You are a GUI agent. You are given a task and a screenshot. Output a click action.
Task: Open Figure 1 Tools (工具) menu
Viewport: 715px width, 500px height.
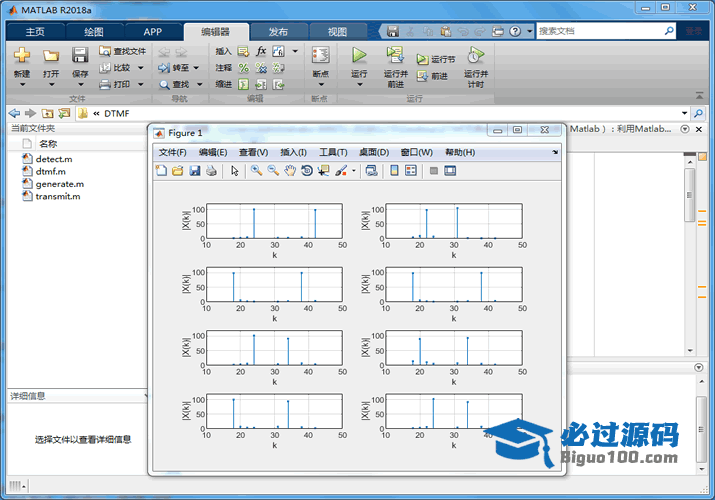point(333,152)
